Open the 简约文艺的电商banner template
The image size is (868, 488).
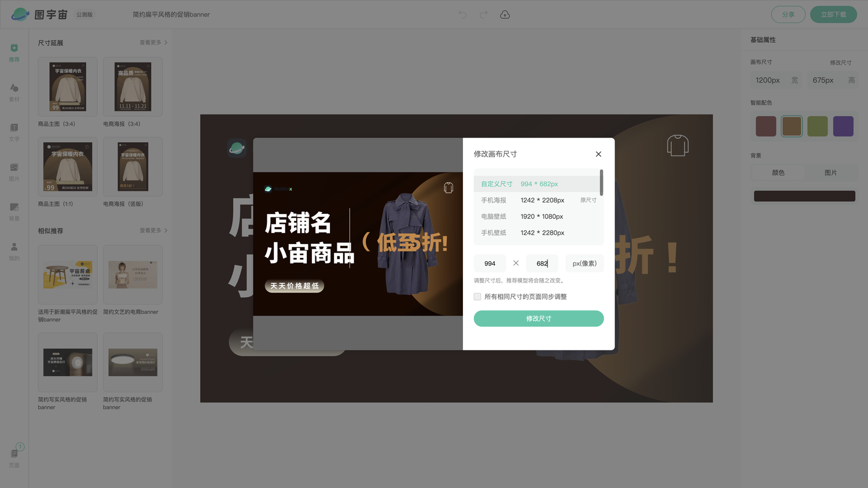click(x=133, y=275)
